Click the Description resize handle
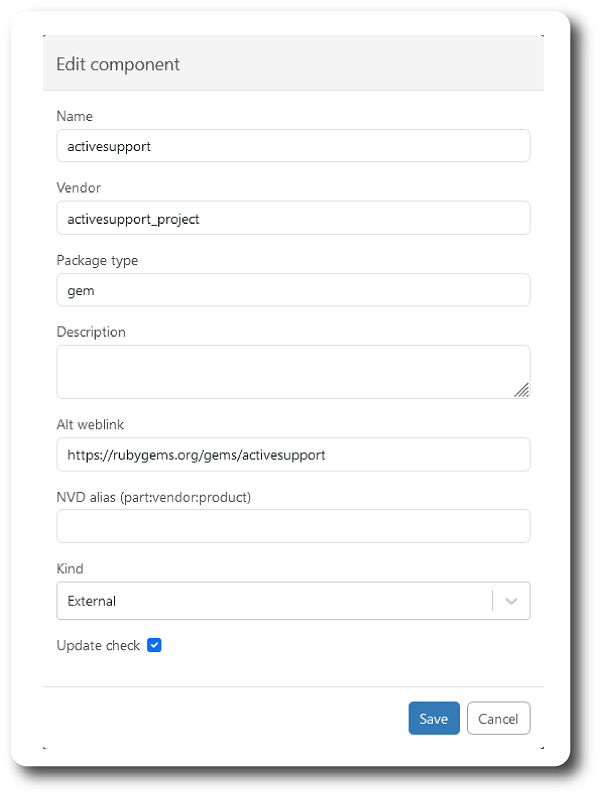Image resolution: width=600 pixels, height=796 pixels. click(521, 390)
